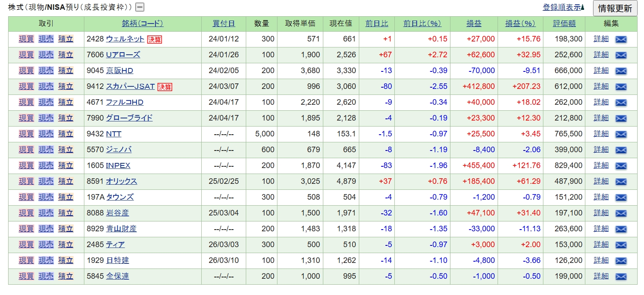Collapse the 株式 NISA預り section

tap(140, 7)
